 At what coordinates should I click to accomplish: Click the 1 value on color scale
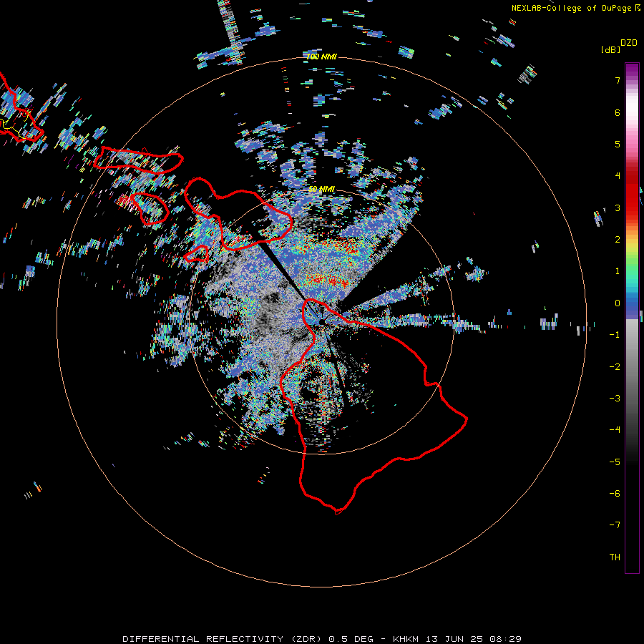point(618,271)
